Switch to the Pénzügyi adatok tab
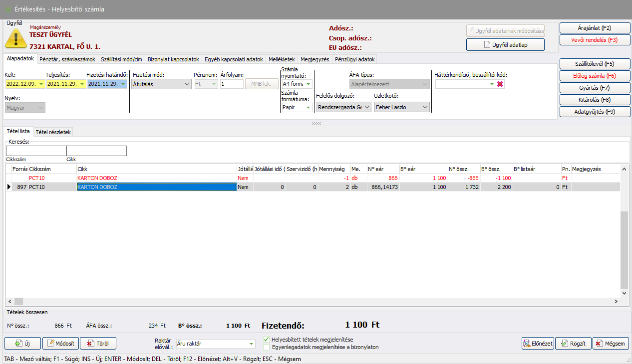 click(355, 59)
